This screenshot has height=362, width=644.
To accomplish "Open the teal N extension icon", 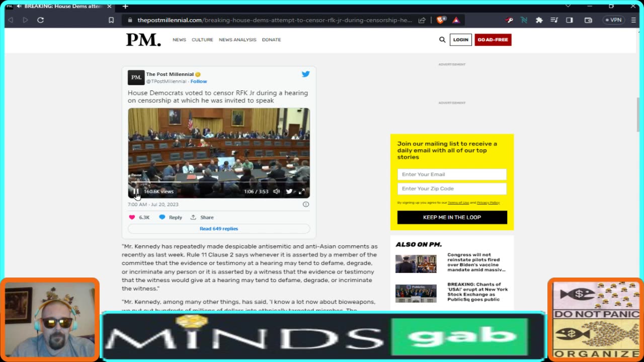I will click(524, 20).
